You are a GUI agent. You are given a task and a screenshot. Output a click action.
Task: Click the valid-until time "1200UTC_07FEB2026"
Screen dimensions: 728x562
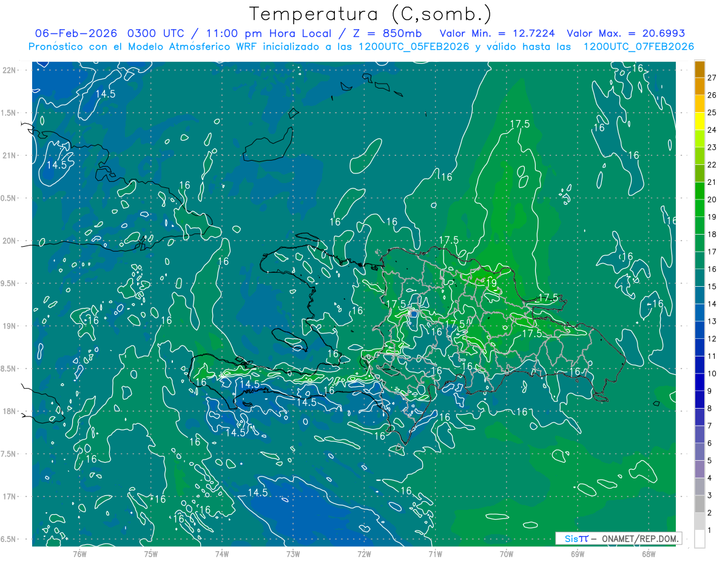point(638,47)
